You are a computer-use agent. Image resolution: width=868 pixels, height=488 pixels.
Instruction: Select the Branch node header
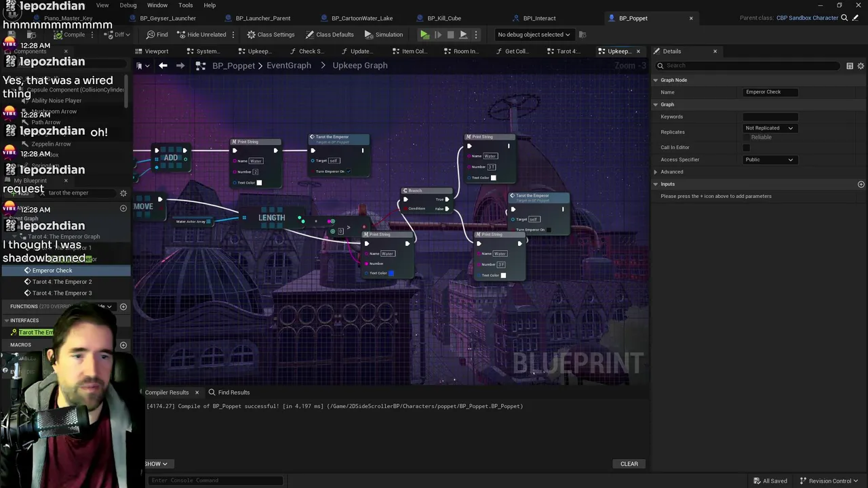coord(427,190)
